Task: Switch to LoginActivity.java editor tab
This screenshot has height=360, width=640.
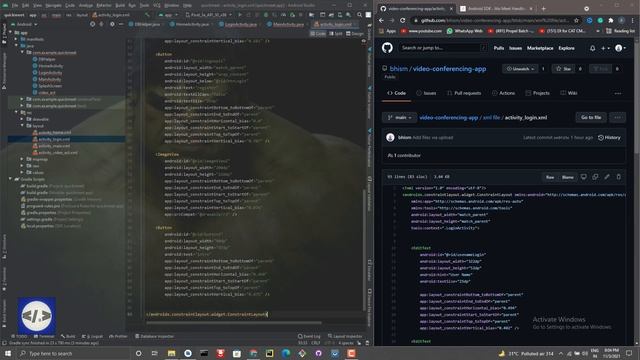Action: (238, 24)
